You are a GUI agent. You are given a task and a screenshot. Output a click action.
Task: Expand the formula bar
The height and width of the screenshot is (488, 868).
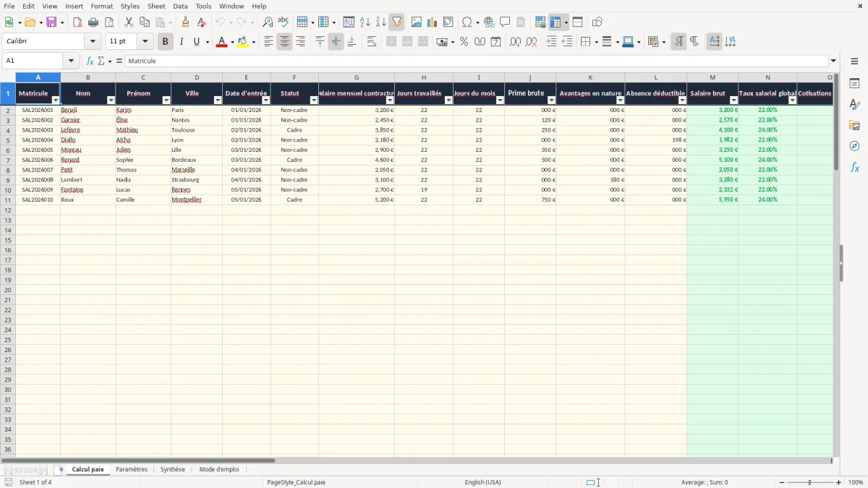click(834, 61)
